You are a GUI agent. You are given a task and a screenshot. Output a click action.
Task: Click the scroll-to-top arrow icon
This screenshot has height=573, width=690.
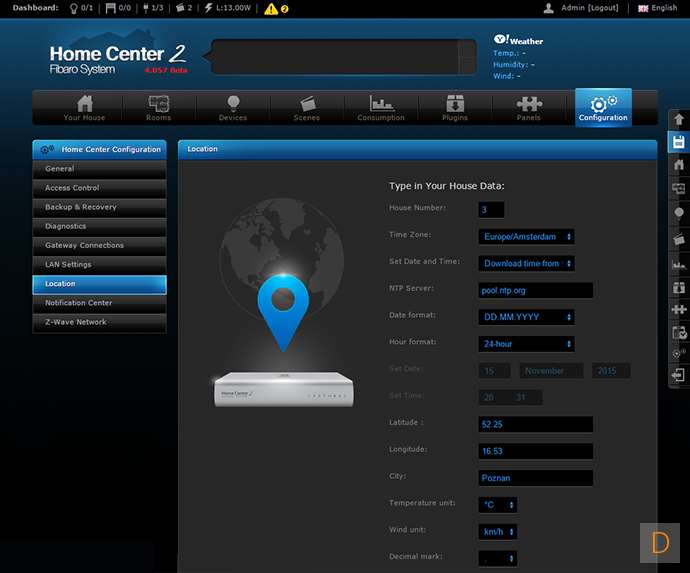click(679, 118)
